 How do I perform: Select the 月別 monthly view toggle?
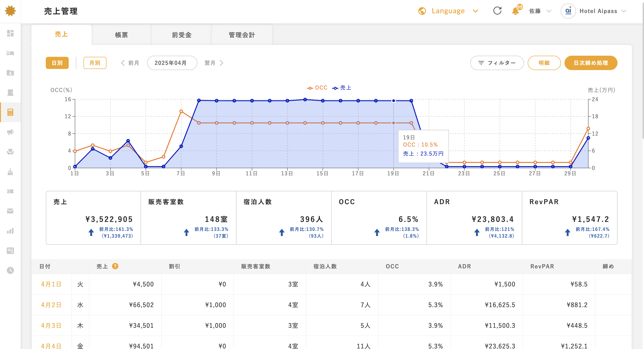pyautogui.click(x=95, y=63)
